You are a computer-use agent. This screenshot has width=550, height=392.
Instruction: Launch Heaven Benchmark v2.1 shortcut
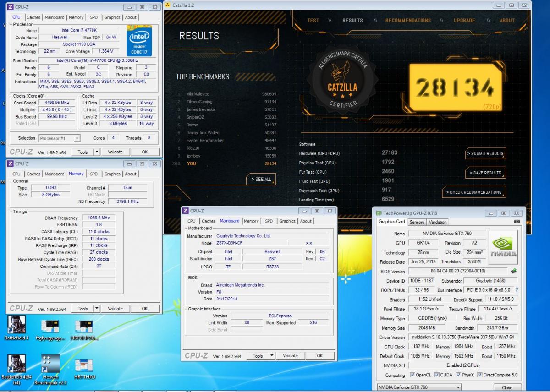pyautogui.click(x=50, y=370)
